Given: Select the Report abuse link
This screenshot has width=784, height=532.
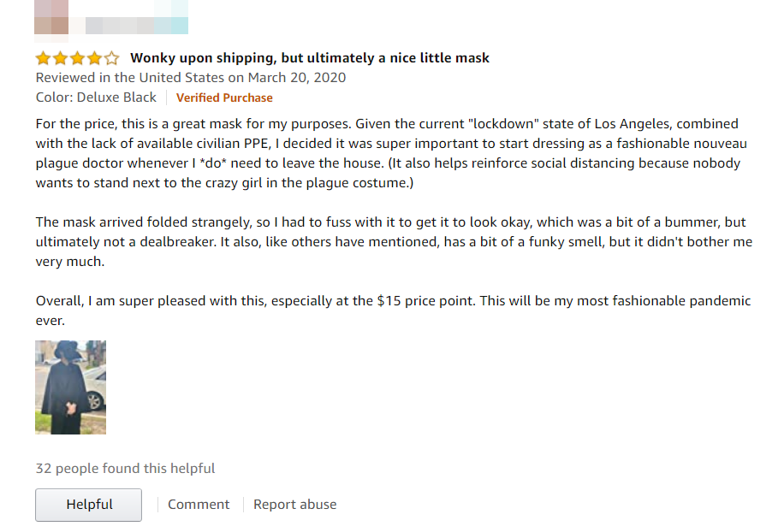Looking at the screenshot, I should pos(295,505).
